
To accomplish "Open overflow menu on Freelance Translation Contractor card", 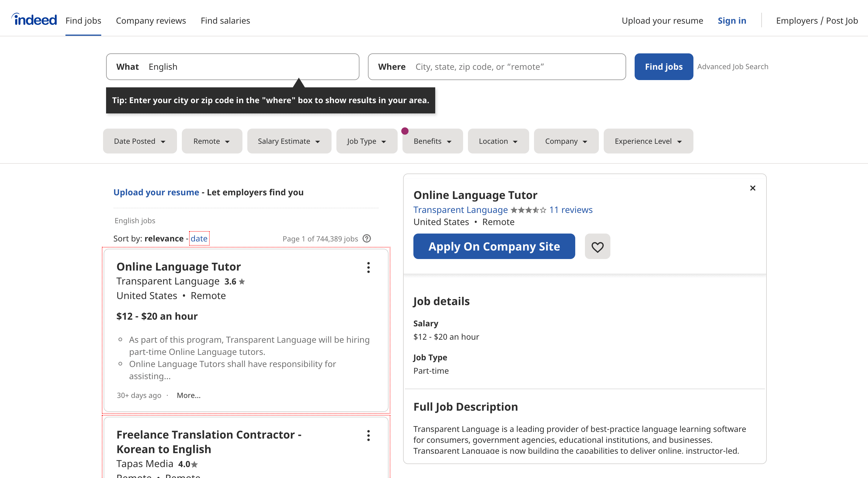I will pyautogui.click(x=368, y=435).
